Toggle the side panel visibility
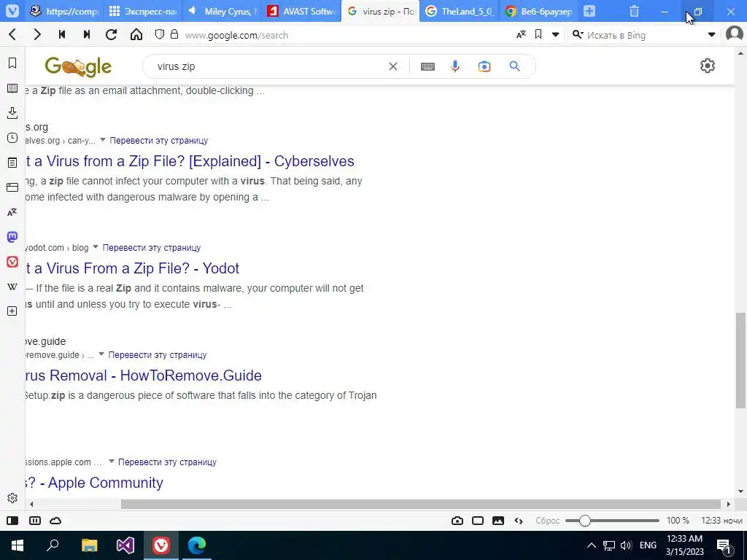The height and width of the screenshot is (560, 747). (x=12, y=521)
